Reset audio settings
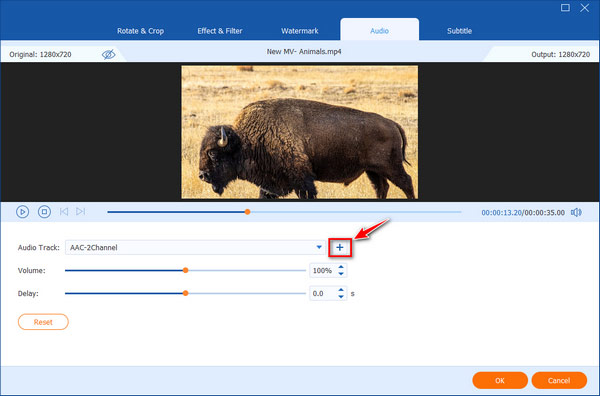 43,322
